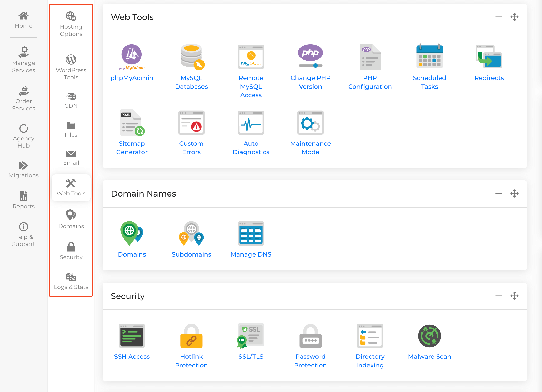The width and height of the screenshot is (542, 392).
Task: Open the Hotlink Protection lock icon
Action: [x=191, y=336]
